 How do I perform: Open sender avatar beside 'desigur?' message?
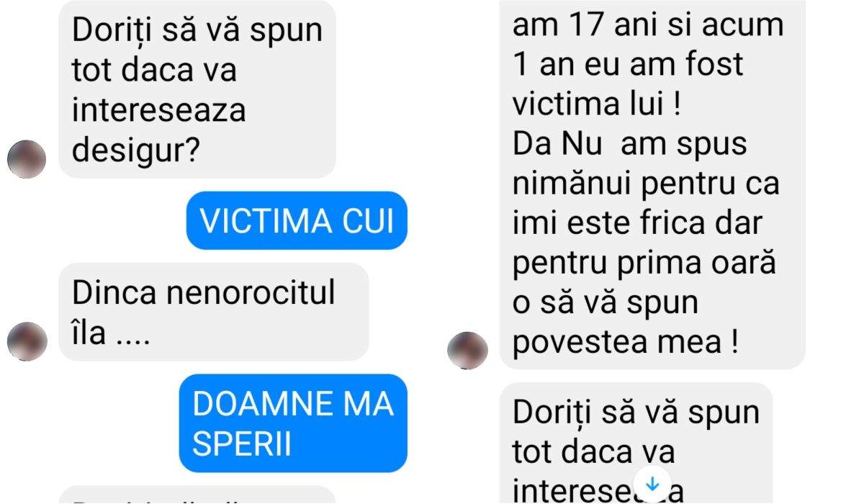click(27, 159)
